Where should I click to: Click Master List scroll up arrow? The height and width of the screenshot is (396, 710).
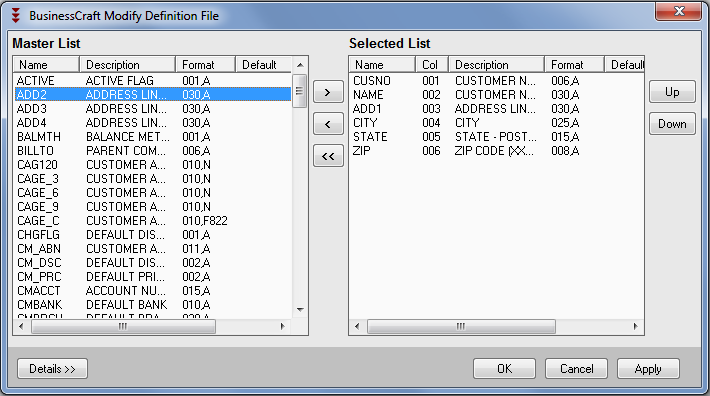click(300, 65)
